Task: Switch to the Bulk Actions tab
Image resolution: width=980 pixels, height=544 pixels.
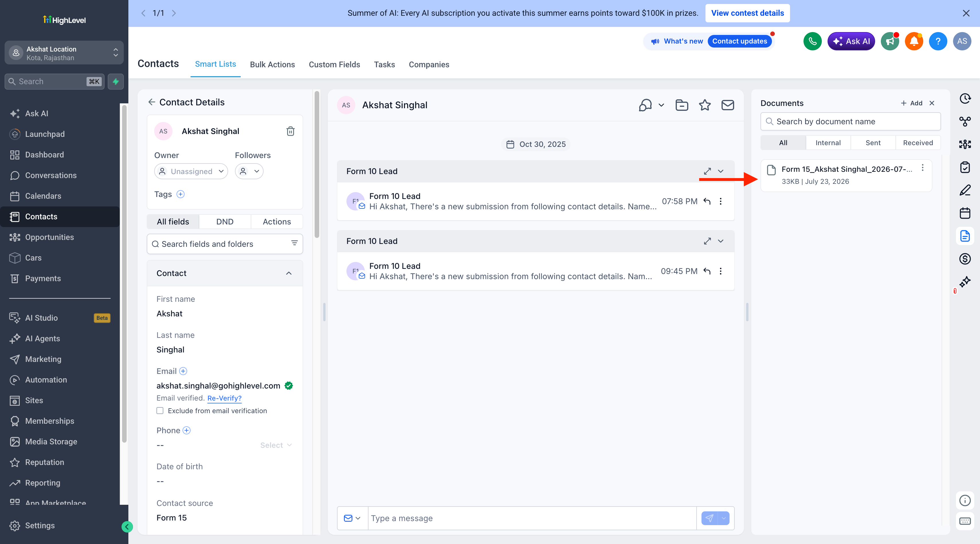Action: point(273,65)
